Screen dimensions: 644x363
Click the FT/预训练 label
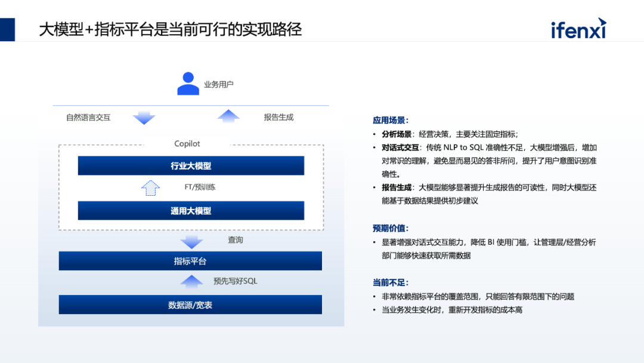pyautogui.click(x=200, y=187)
